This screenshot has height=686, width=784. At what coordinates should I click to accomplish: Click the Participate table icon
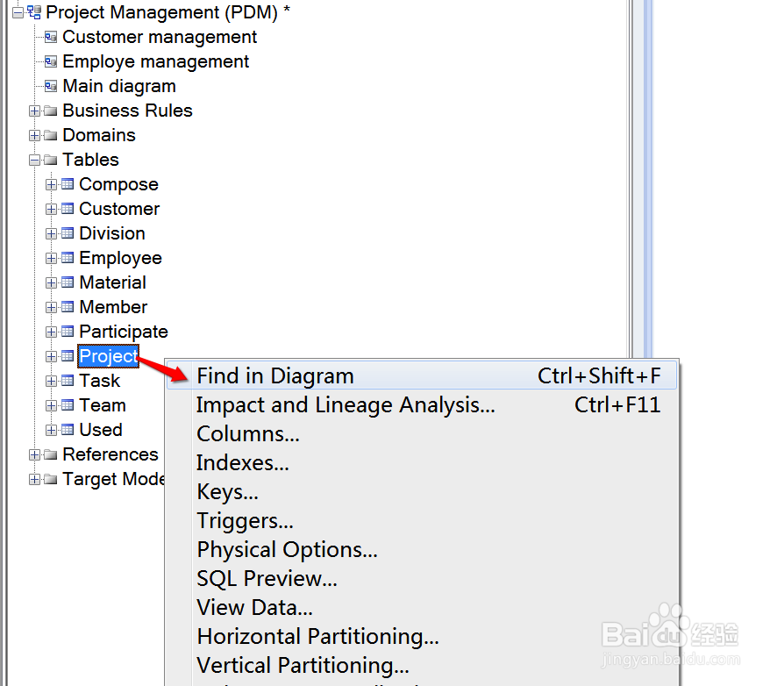68,331
